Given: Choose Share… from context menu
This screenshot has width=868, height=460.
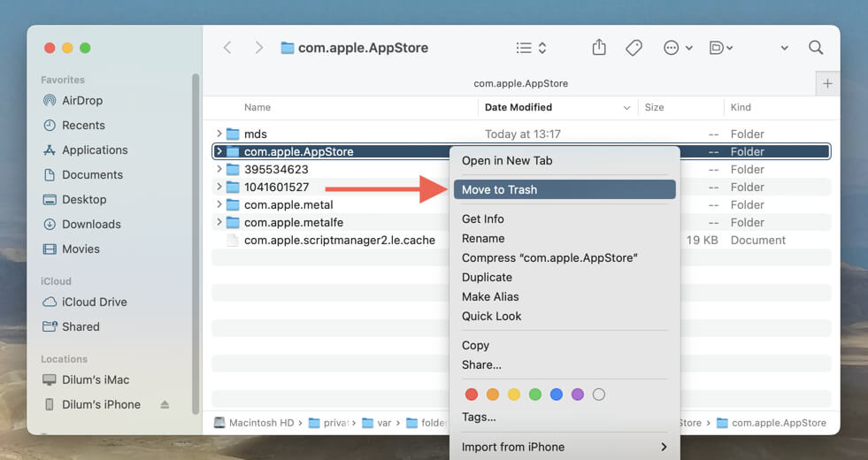Looking at the screenshot, I should pos(565,364).
